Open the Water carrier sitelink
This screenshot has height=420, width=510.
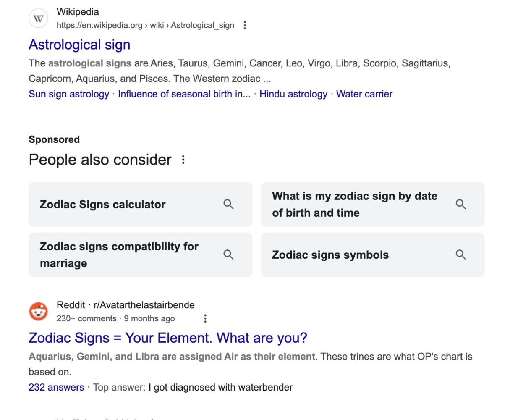tap(364, 94)
